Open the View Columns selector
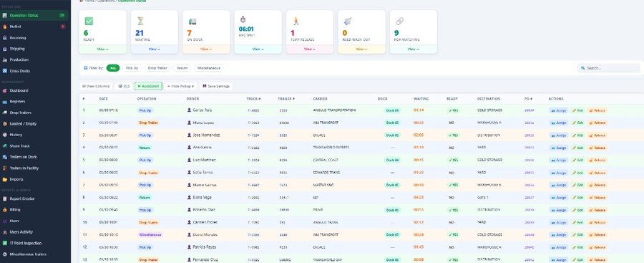The height and width of the screenshot is (263, 644). point(96,86)
